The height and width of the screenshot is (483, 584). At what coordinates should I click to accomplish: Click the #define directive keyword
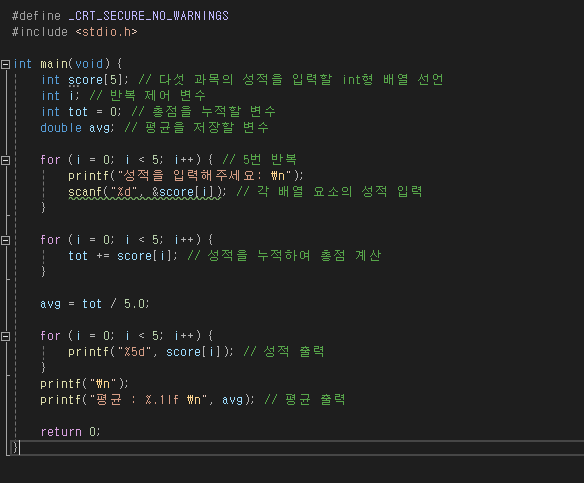36,16
